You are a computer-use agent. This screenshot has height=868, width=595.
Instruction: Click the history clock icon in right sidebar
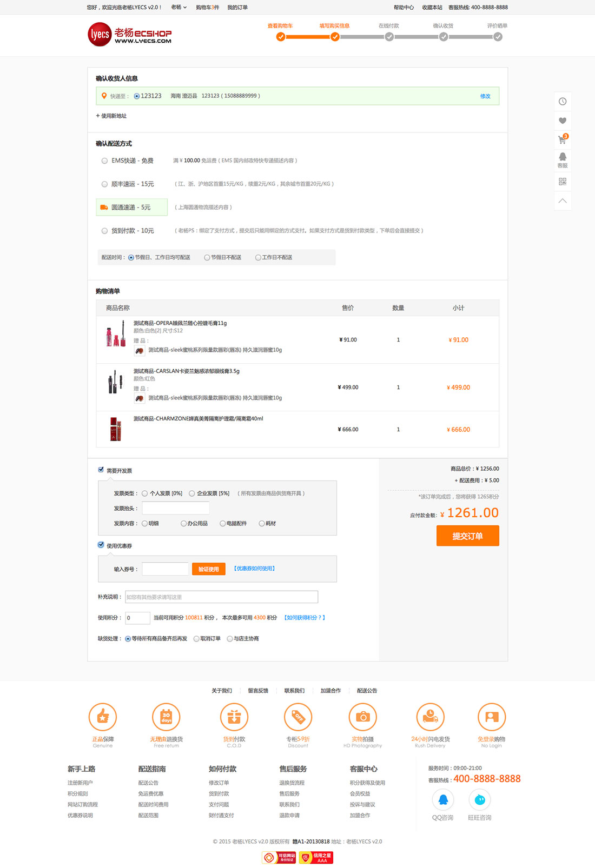click(x=563, y=102)
